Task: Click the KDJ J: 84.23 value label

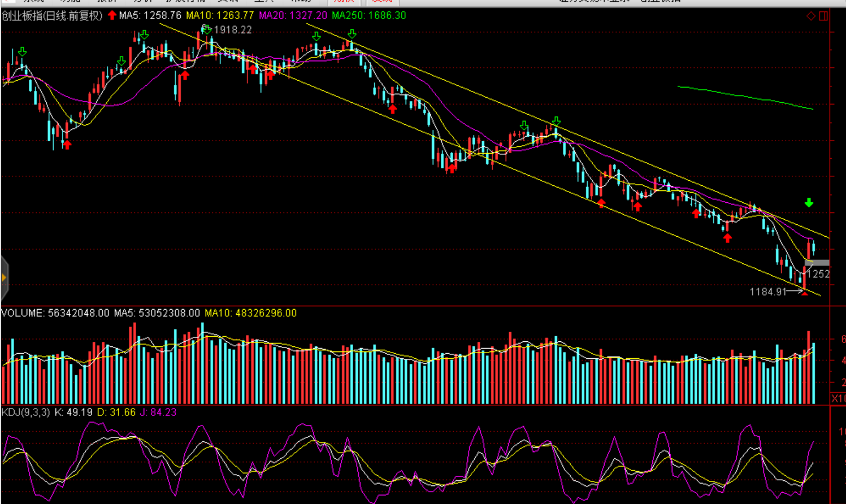Action: click(158, 412)
